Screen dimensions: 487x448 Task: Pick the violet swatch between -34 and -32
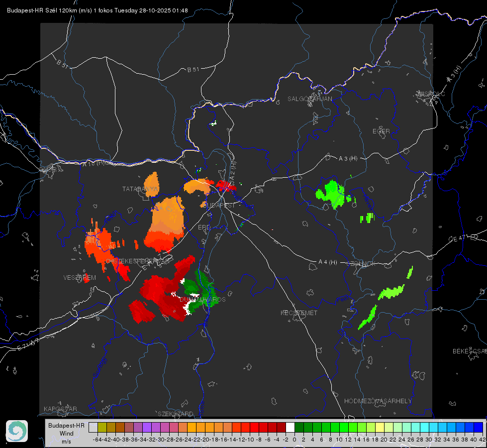point(147,427)
